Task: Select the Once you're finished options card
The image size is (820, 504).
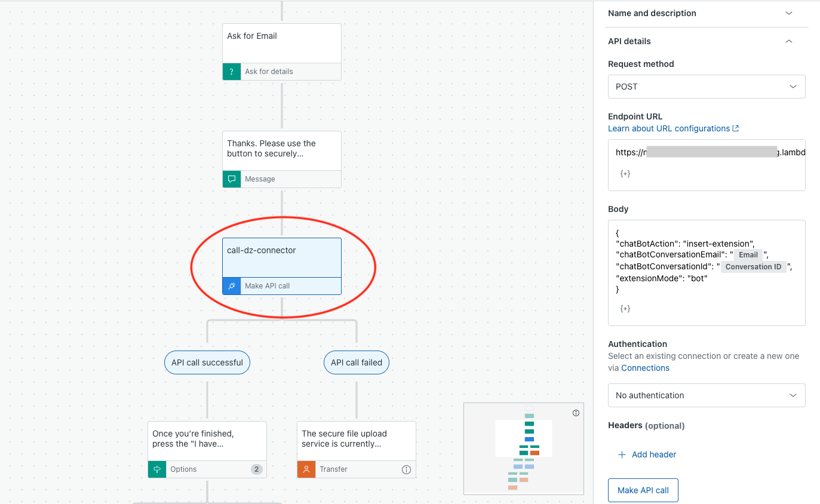Action: coord(207,450)
